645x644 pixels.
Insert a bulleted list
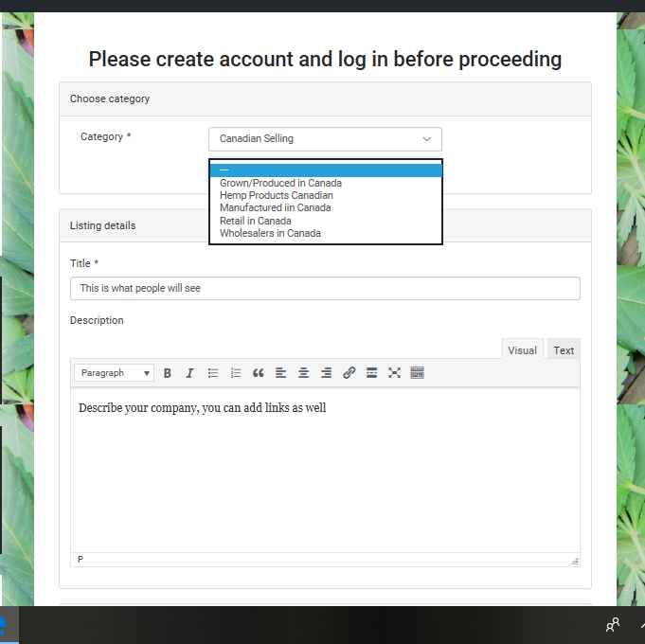click(x=213, y=373)
